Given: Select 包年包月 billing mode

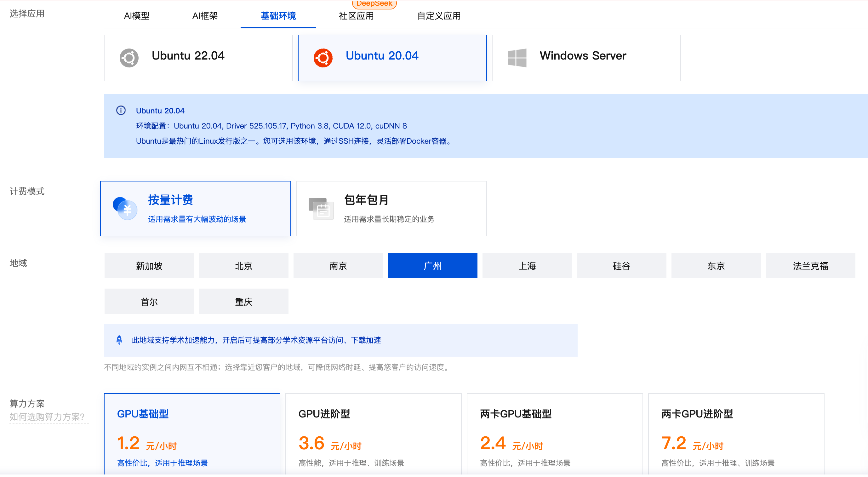Looking at the screenshot, I should tap(391, 209).
